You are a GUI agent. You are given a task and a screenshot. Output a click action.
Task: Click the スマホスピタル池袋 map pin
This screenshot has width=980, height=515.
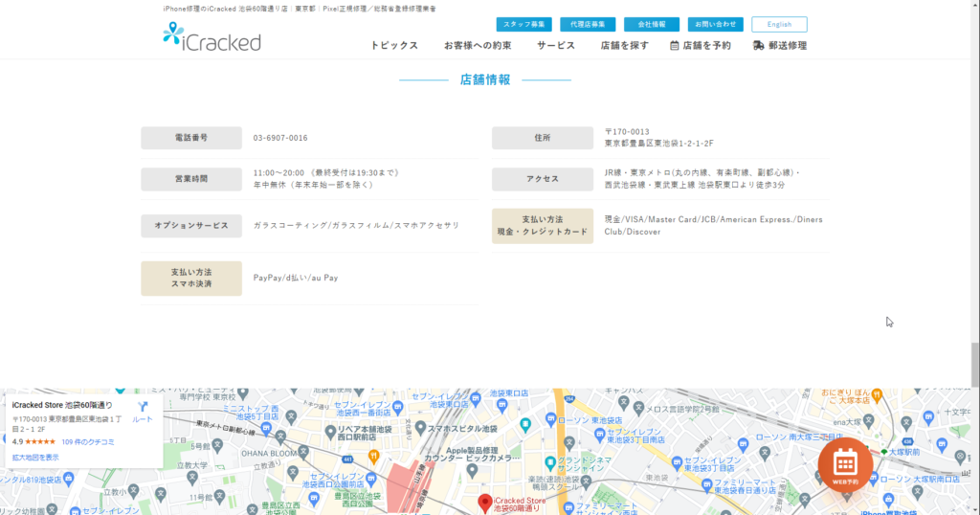point(421,428)
